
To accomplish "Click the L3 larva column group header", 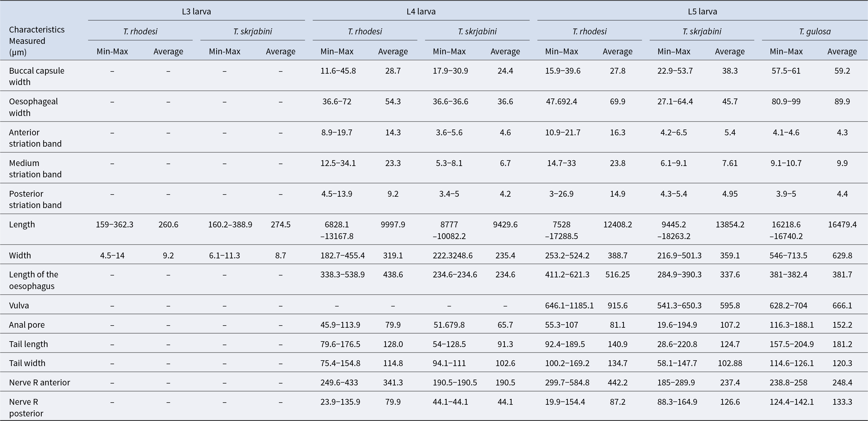I will (196, 11).
